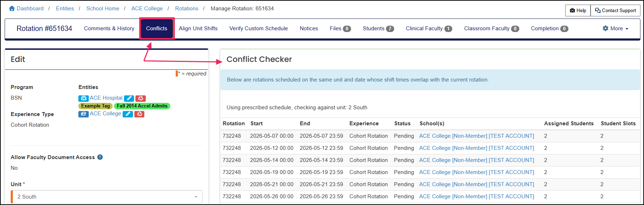Click the ACE College entity graduation cap icon
The image size is (644, 205).
83,114
